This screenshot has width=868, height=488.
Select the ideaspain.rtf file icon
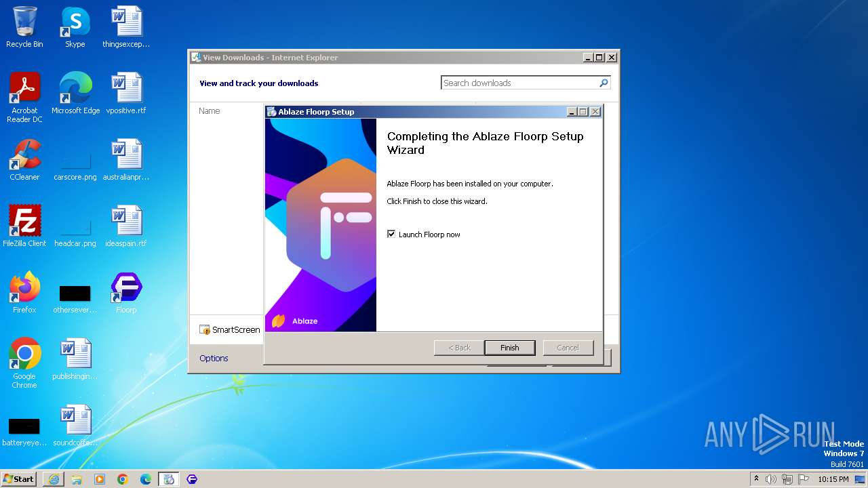(126, 226)
